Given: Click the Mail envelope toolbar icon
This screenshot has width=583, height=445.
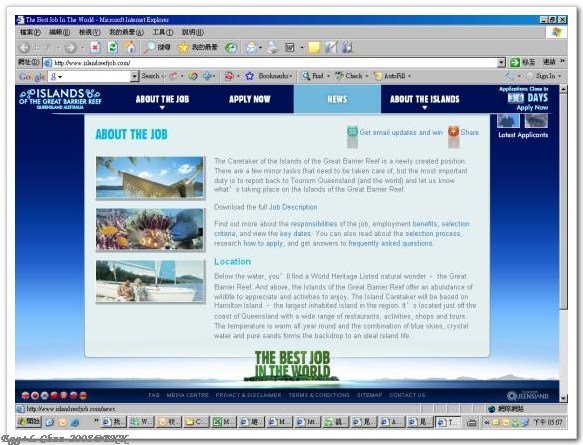Looking at the screenshot, I should click(252, 48).
